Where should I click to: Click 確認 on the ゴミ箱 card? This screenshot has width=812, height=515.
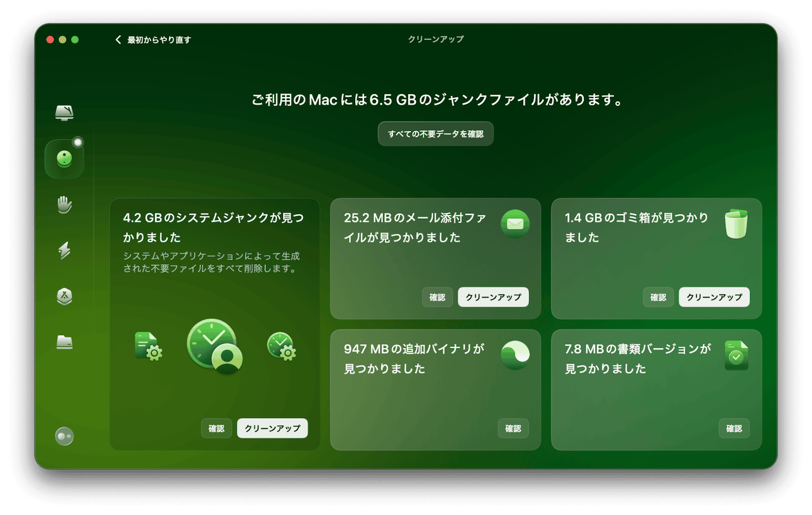point(658,297)
